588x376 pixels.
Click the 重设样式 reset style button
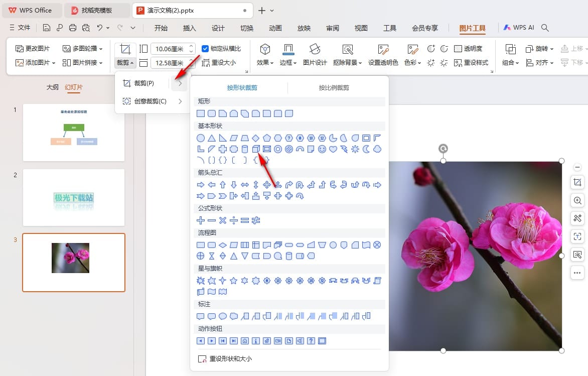click(471, 63)
